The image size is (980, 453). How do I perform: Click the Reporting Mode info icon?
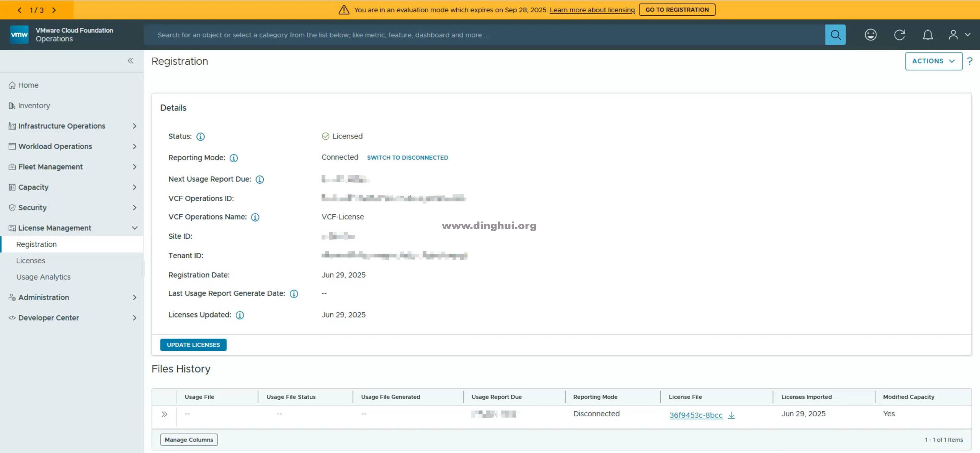234,158
